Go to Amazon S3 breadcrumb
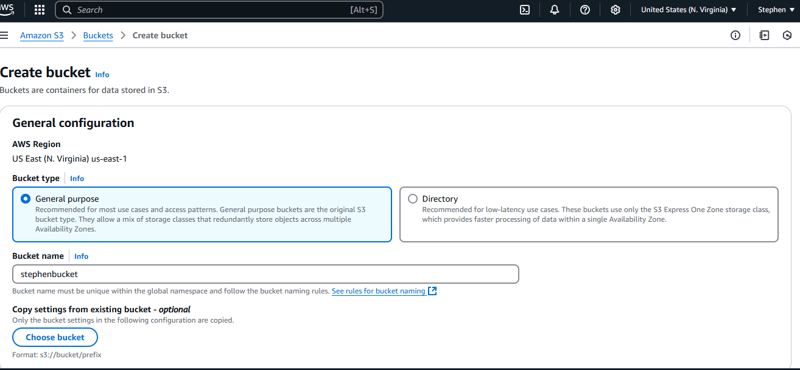Image resolution: width=800 pixels, height=370 pixels. [x=42, y=35]
